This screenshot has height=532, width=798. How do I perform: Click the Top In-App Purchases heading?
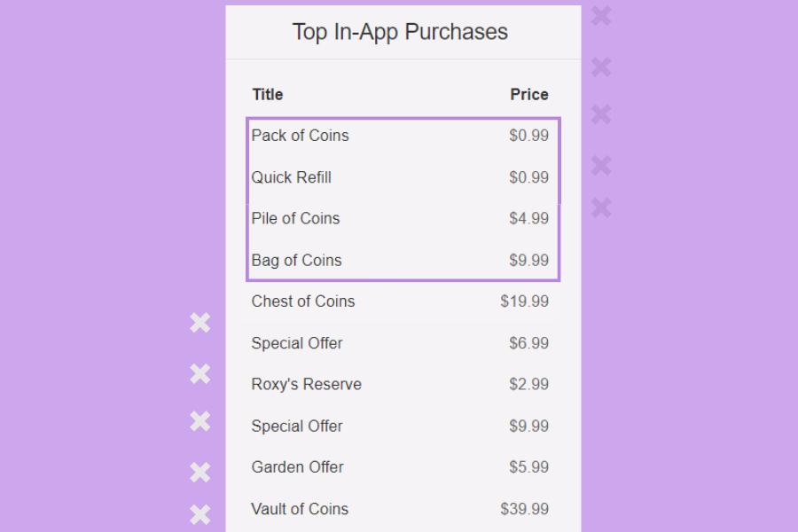400,32
